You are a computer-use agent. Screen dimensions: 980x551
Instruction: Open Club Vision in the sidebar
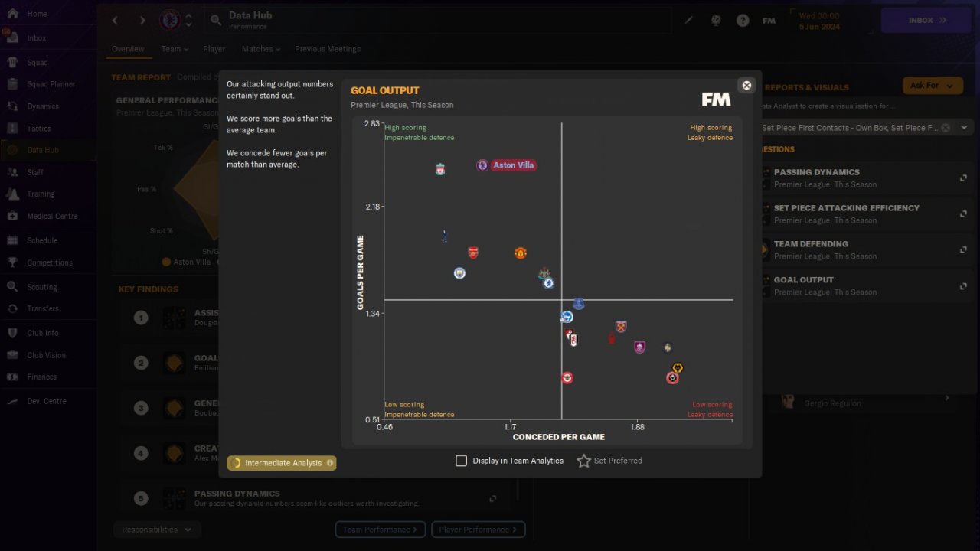pos(46,355)
